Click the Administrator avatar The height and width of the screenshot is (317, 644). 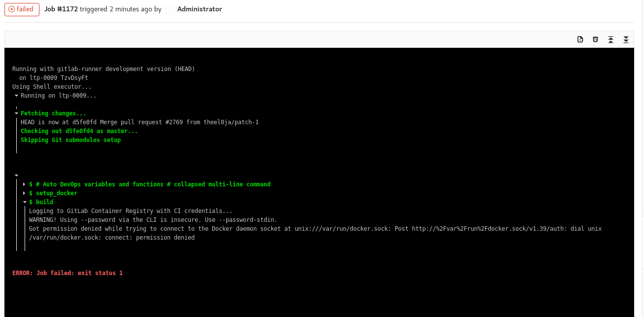(169, 9)
